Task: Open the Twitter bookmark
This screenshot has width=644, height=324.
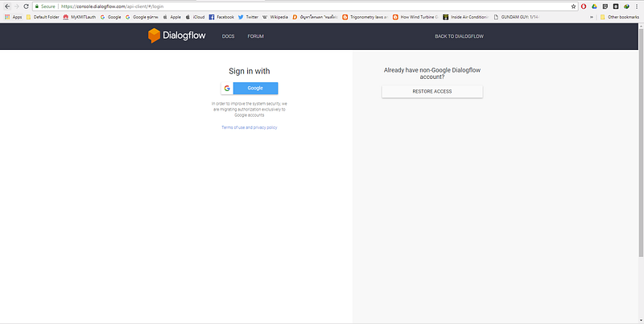Action: pos(248,17)
